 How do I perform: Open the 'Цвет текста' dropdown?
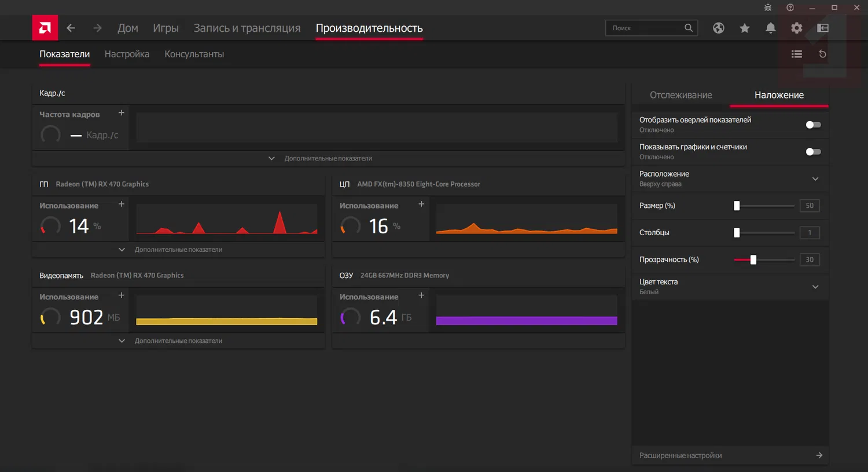(x=815, y=287)
